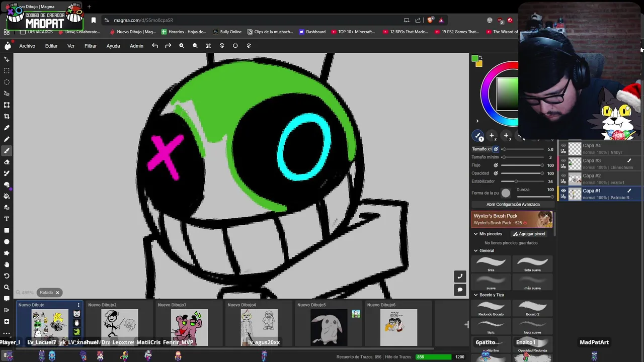The height and width of the screenshot is (362, 644).
Task: Click the Estabilizador slider
Action: 522,182
